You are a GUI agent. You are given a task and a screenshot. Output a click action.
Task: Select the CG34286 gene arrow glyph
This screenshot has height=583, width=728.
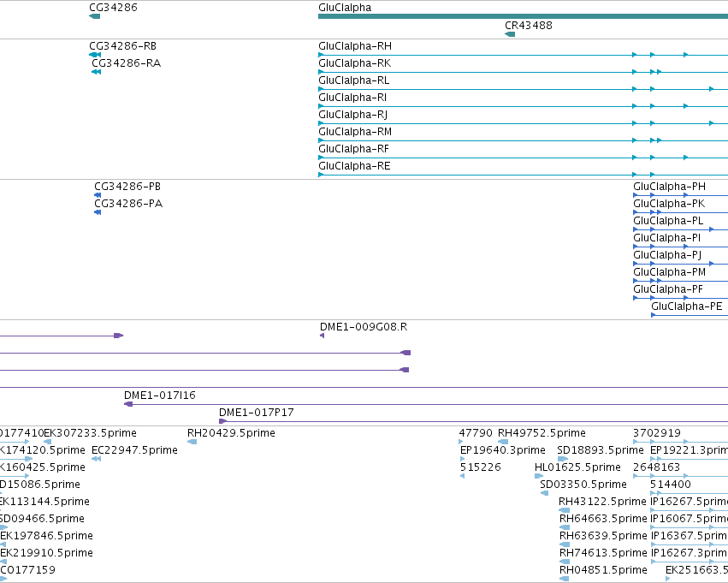click(95, 16)
